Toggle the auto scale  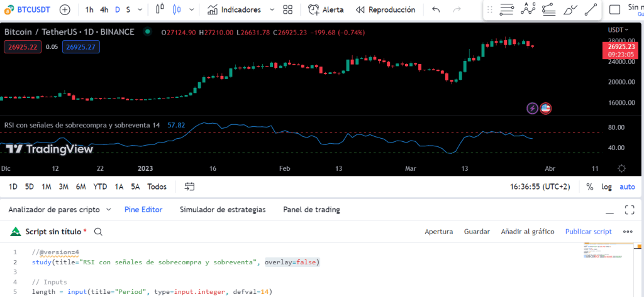click(627, 186)
